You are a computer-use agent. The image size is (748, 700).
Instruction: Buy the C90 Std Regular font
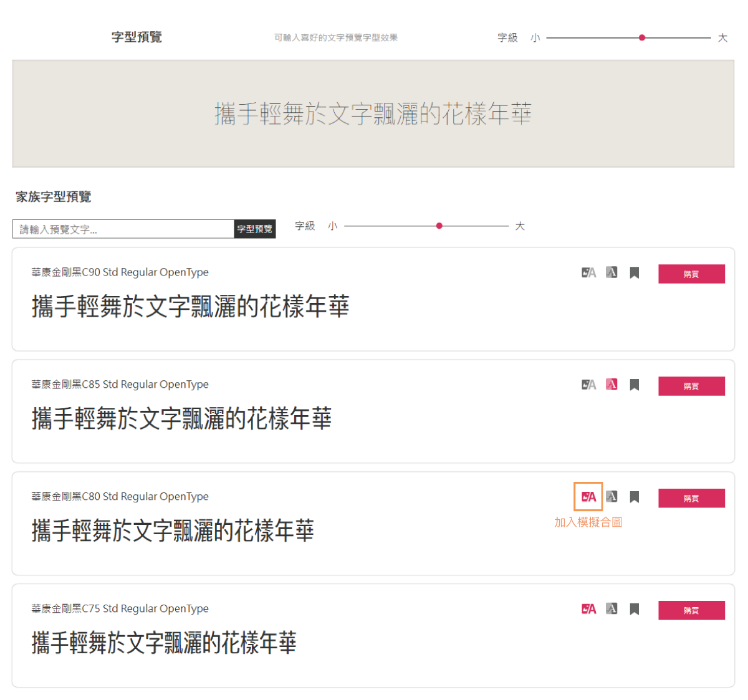pyautogui.click(x=691, y=274)
